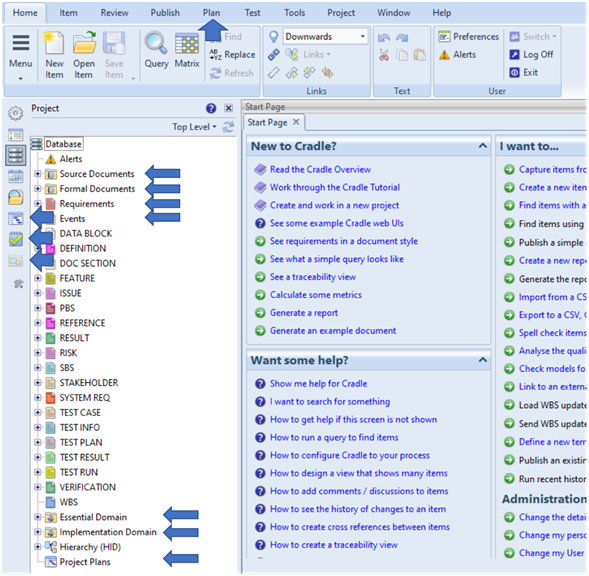Open the Top Level dropdown
The height and width of the screenshot is (576, 589).
coord(194,127)
